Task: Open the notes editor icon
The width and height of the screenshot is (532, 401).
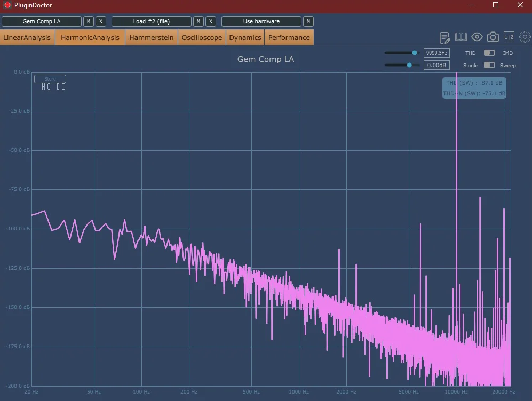Action: coord(444,37)
